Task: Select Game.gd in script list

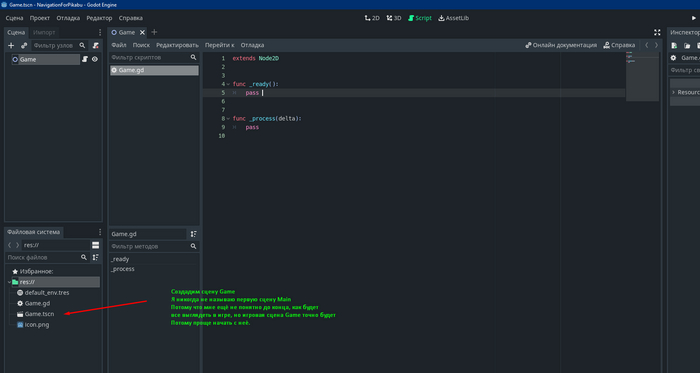Action: [x=154, y=70]
